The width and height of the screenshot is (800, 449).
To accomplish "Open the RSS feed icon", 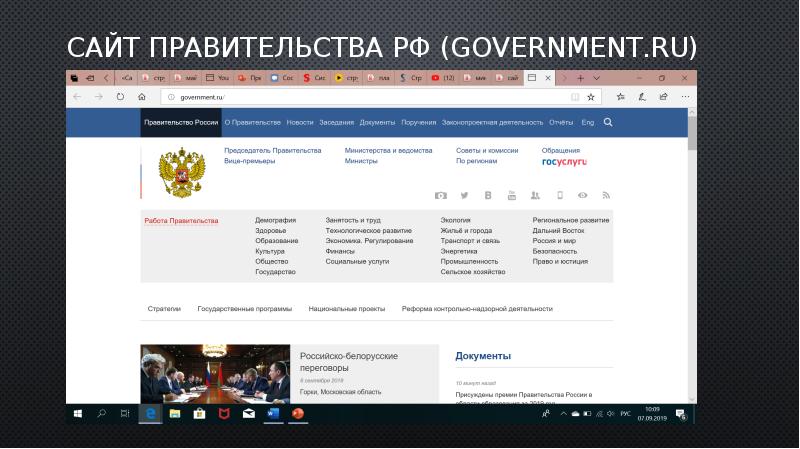I will click(x=606, y=195).
